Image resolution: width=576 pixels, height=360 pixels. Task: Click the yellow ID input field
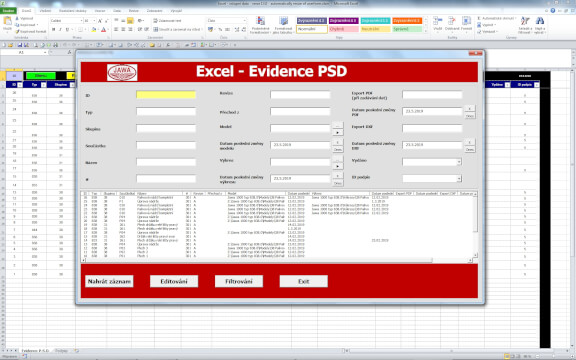point(166,95)
